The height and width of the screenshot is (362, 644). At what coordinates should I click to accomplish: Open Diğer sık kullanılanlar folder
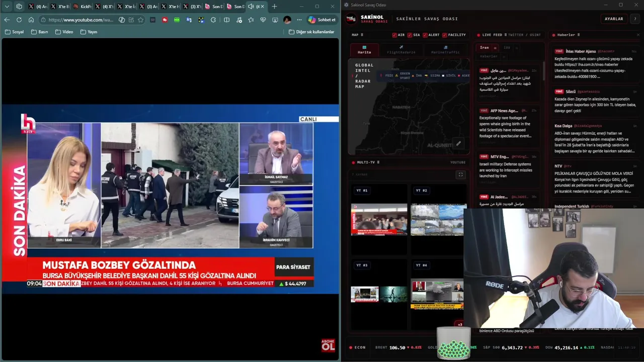(x=311, y=32)
